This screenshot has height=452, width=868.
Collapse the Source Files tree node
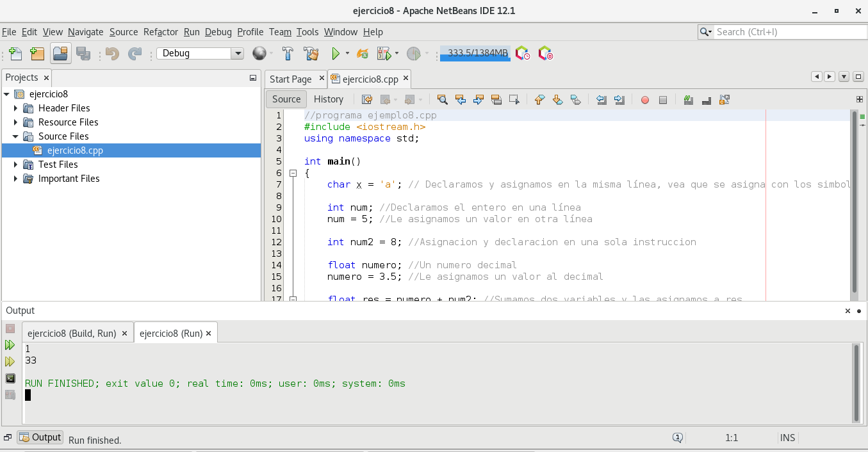click(15, 136)
